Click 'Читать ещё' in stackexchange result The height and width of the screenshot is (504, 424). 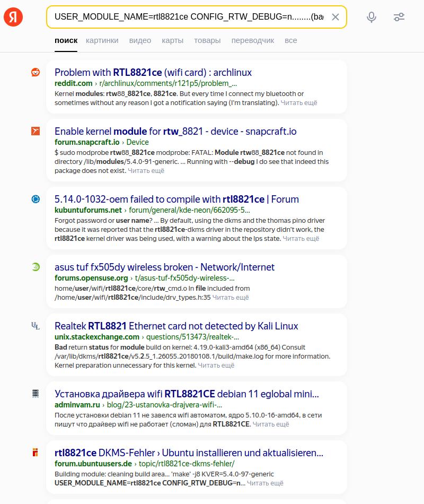216,366
